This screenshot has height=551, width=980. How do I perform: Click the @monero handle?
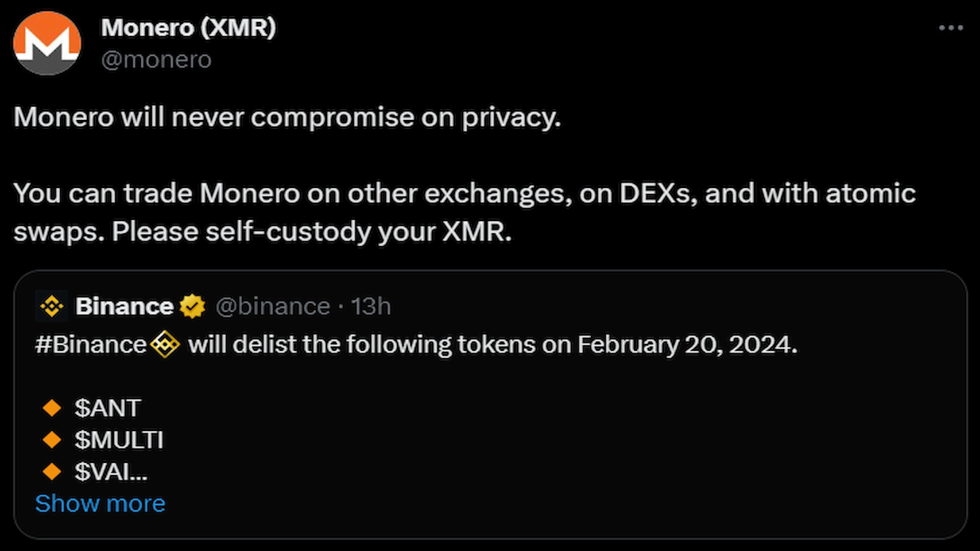[x=158, y=59]
